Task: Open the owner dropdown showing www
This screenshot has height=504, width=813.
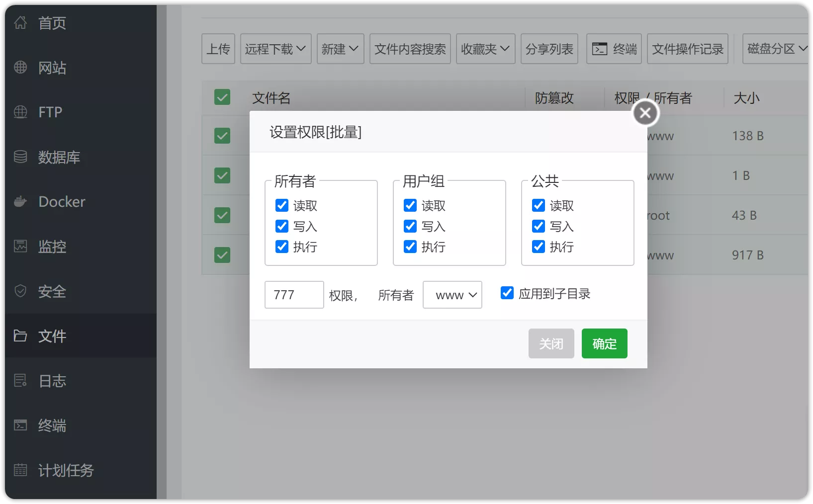Action: pyautogui.click(x=452, y=295)
